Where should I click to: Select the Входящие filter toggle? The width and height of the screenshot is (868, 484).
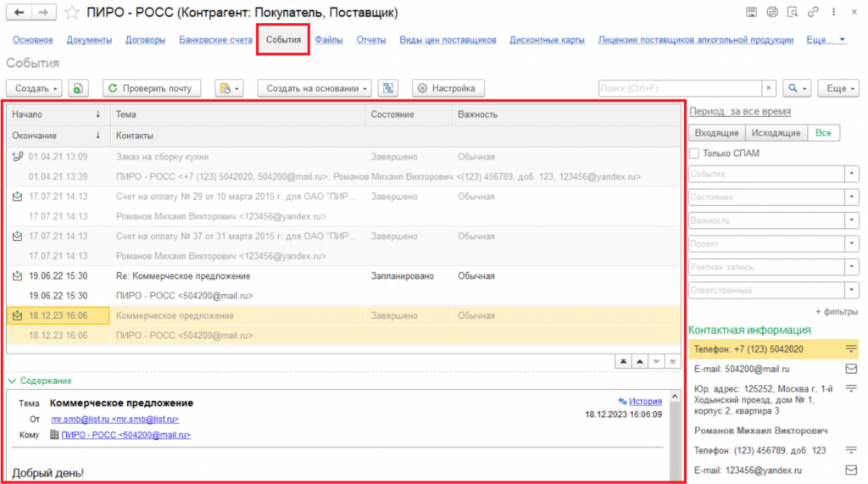coord(716,133)
